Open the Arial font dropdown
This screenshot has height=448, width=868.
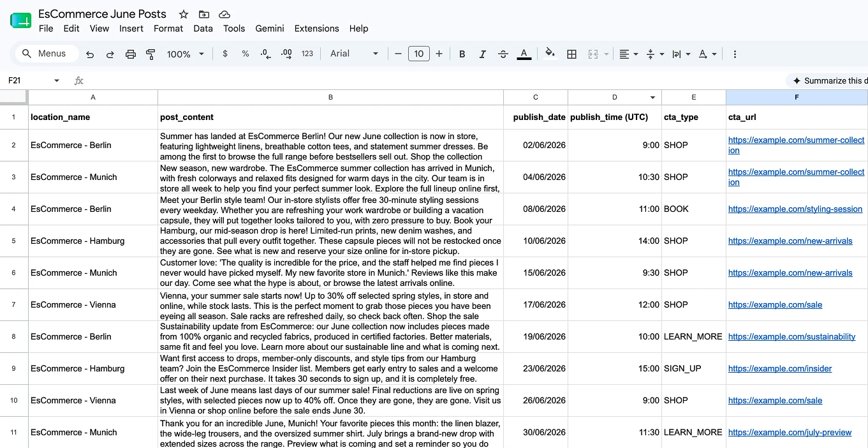point(355,54)
